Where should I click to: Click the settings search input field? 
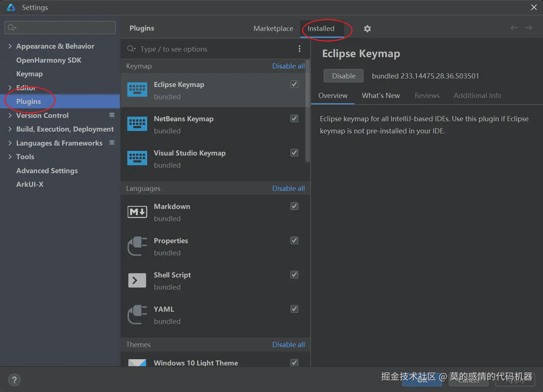pyautogui.click(x=60, y=28)
